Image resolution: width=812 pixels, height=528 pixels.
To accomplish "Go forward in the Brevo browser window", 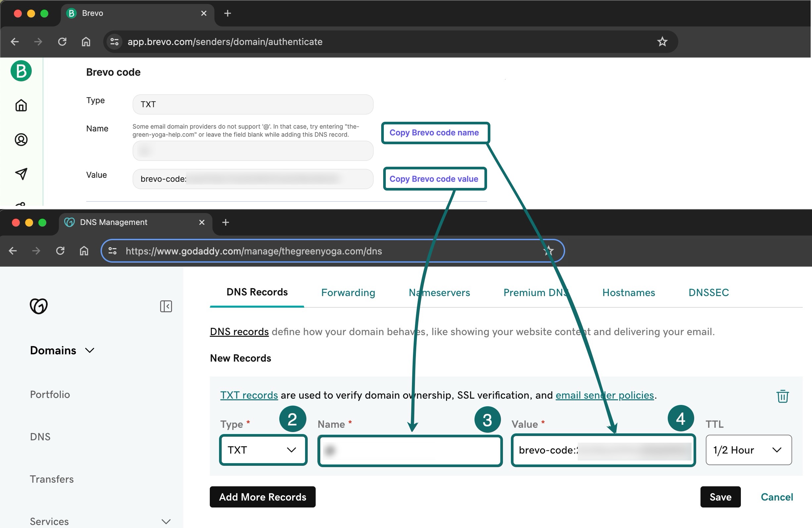I will pos(38,42).
